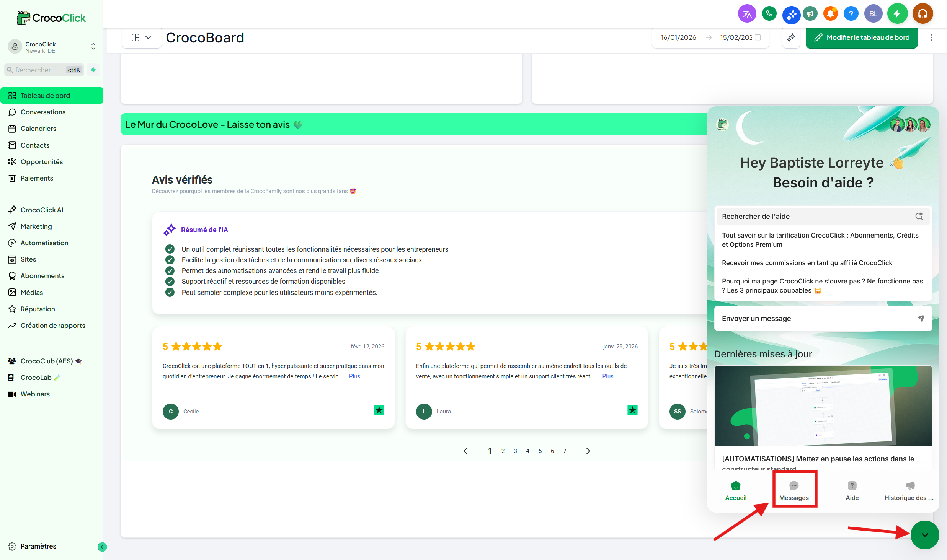
Task: Expand the CrocoClick Newark account switcher
Action: (x=52, y=47)
